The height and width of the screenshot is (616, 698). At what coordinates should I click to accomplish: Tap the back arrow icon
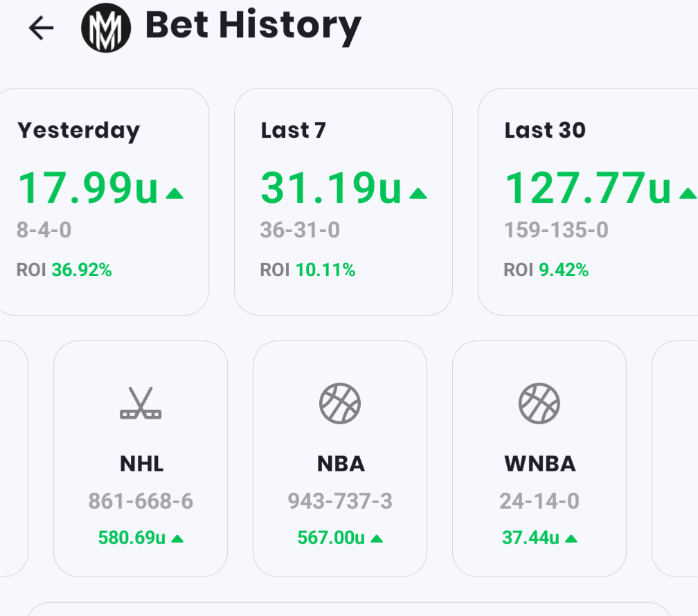tap(41, 28)
